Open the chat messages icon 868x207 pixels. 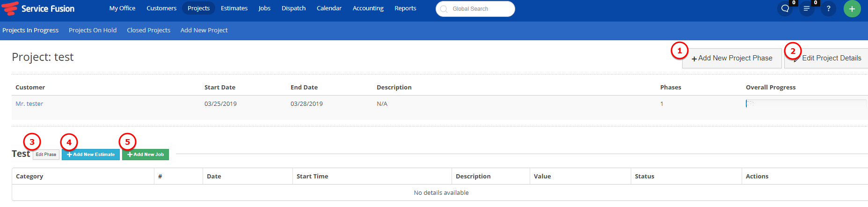[x=785, y=8]
